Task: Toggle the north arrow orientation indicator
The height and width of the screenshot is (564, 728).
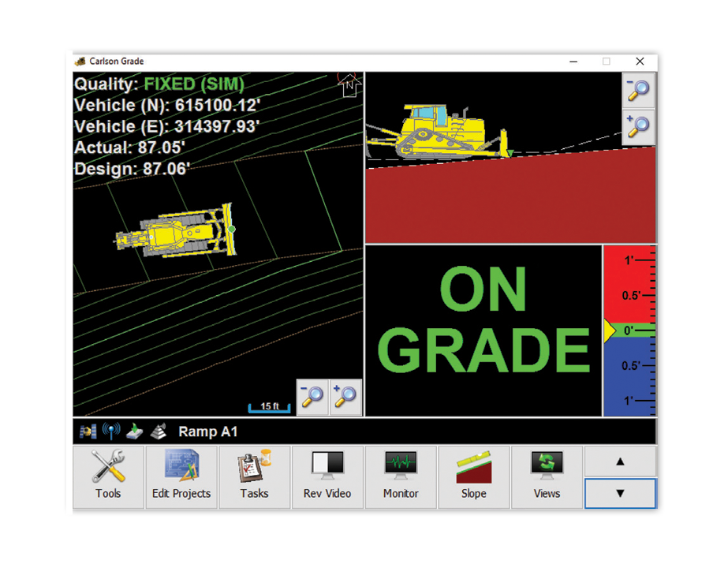Action: point(348,85)
